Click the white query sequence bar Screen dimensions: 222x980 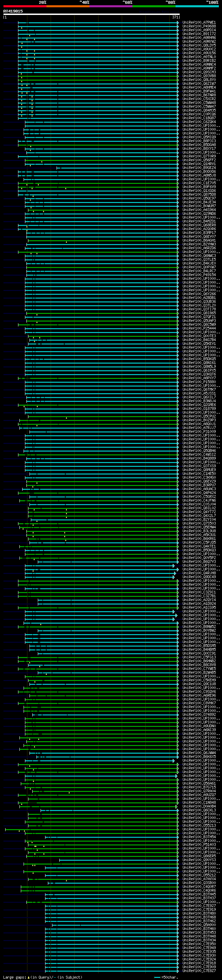point(92,15)
